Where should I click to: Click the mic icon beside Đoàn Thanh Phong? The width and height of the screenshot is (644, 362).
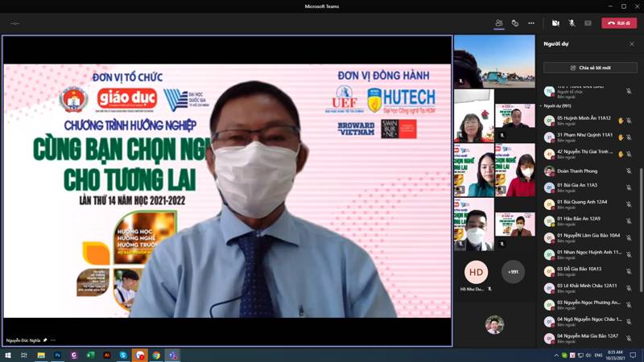(630, 171)
